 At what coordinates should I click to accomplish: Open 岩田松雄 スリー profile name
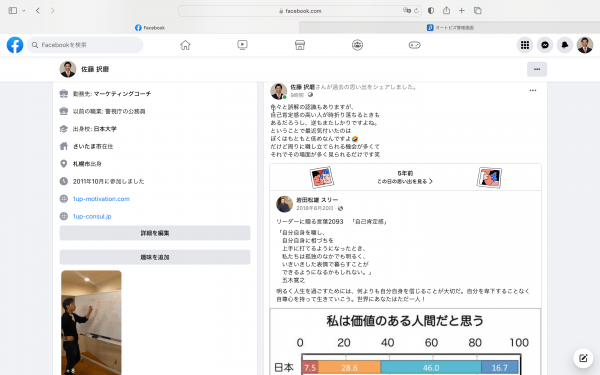pos(317,200)
